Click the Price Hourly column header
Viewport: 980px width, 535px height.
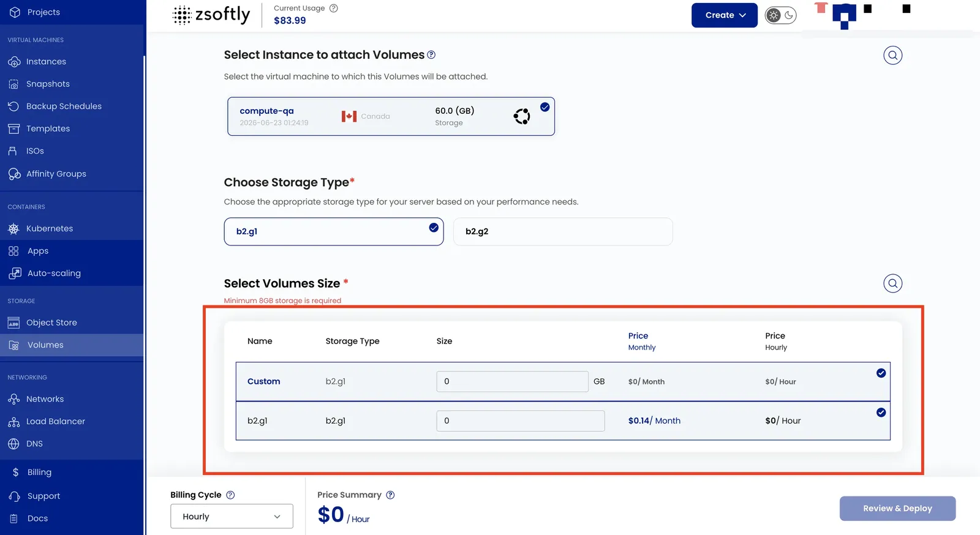[776, 342]
